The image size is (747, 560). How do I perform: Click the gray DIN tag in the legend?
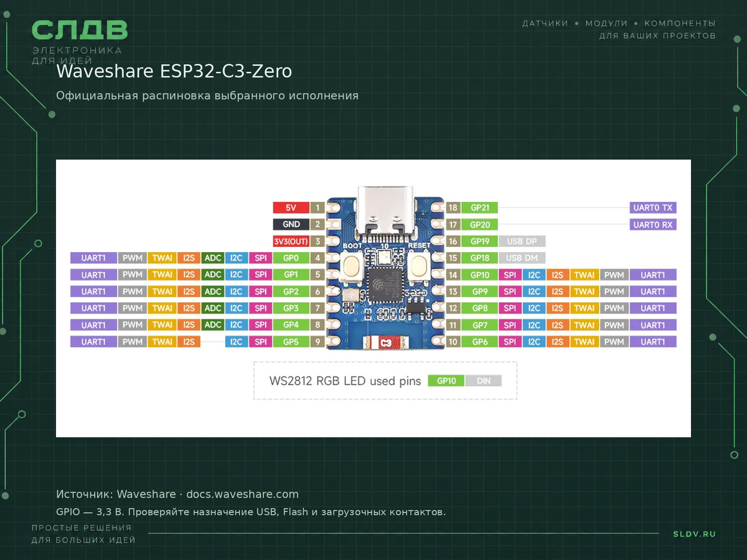point(484,381)
